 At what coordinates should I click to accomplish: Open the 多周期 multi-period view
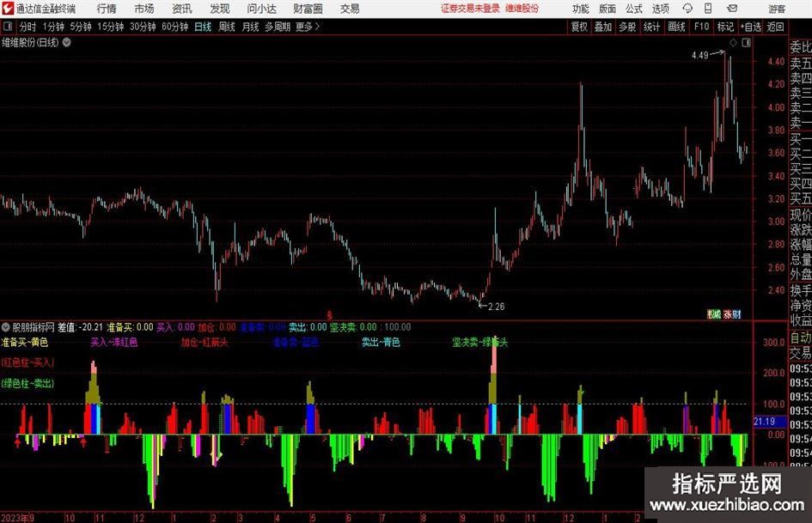click(278, 27)
